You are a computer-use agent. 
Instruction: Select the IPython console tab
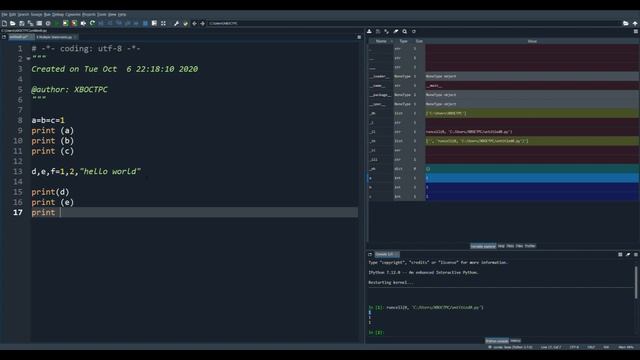[497, 341]
